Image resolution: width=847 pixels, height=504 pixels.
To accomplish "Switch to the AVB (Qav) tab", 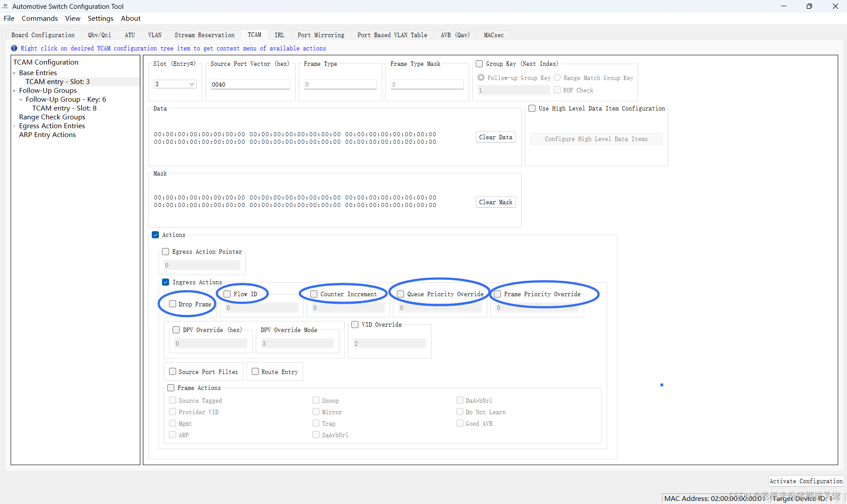I will 455,35.
